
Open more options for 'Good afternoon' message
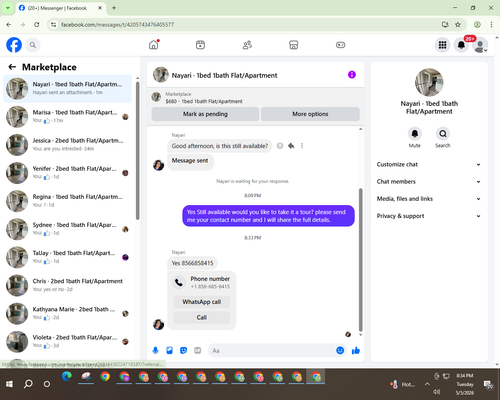point(302,146)
